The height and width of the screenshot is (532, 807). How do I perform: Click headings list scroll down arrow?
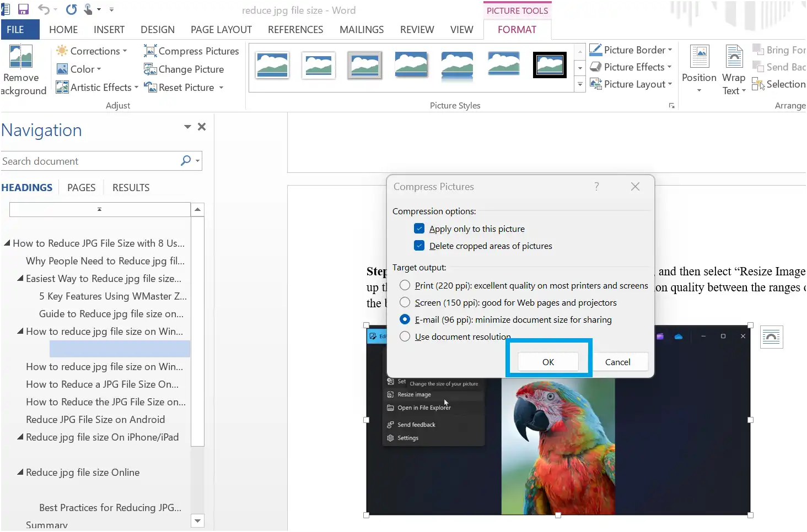click(197, 520)
